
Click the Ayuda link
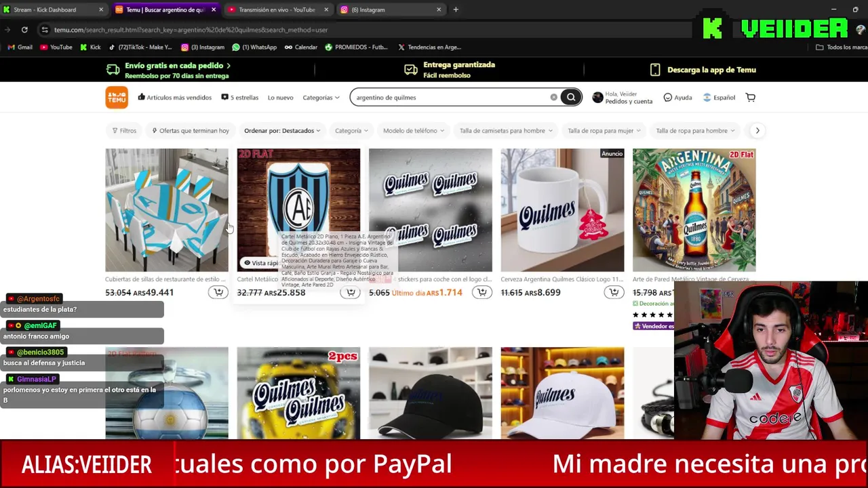(x=677, y=98)
